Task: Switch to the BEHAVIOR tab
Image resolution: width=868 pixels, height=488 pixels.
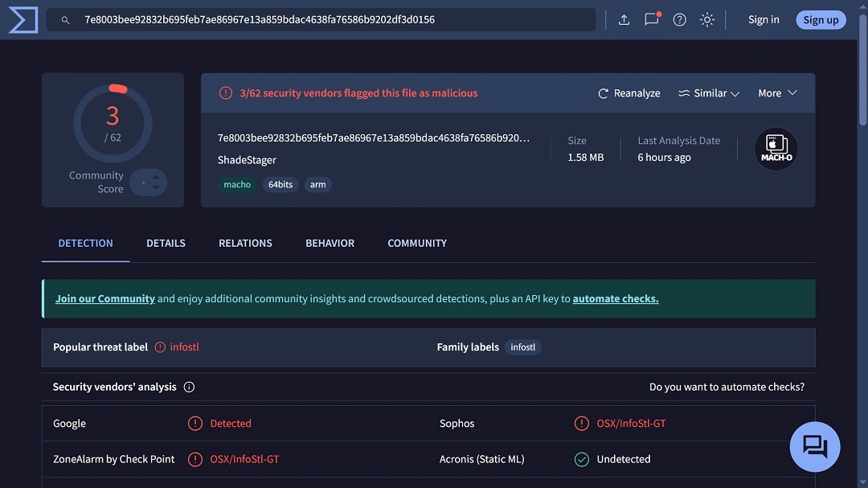Action: coord(330,243)
